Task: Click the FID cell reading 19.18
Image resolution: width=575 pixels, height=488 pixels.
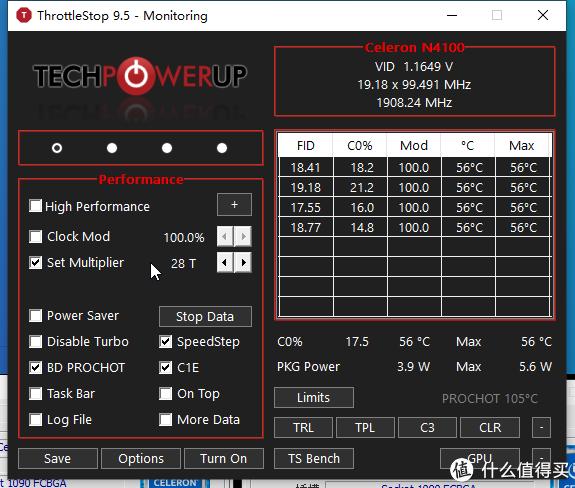Action: [305, 188]
